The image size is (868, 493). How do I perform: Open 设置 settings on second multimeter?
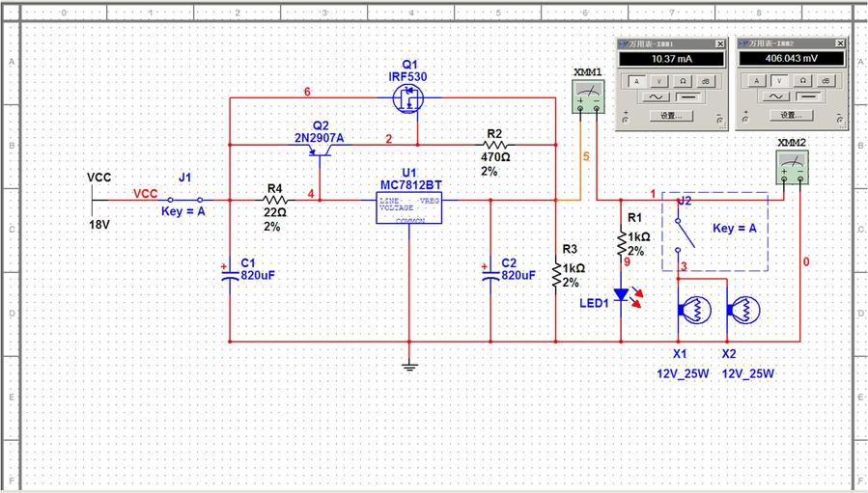click(x=791, y=116)
